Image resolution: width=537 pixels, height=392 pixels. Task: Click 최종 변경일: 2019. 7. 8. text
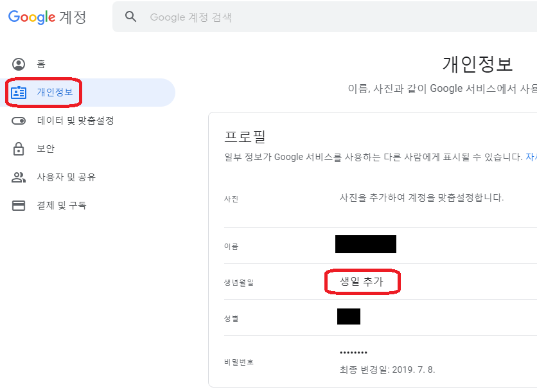(387, 370)
